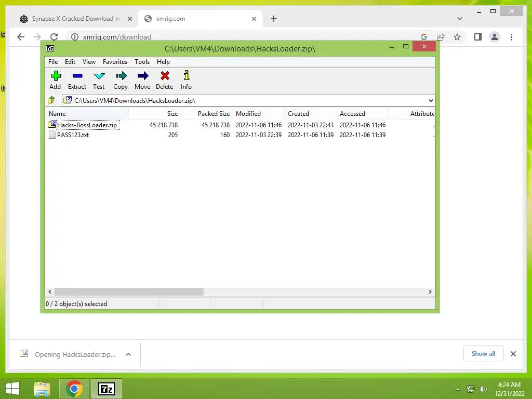Viewport: 532px width, 399px height.
Task: Open the File menu in 7-Zip
Action: coord(53,62)
